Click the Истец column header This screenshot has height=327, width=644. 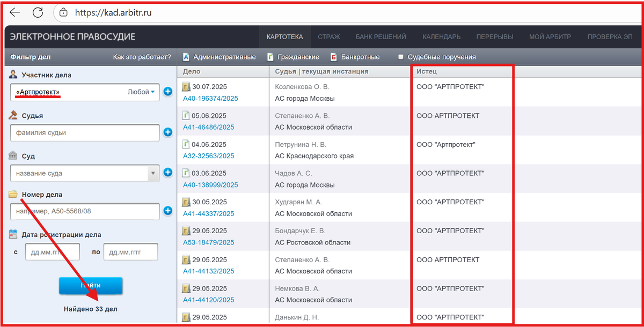427,72
